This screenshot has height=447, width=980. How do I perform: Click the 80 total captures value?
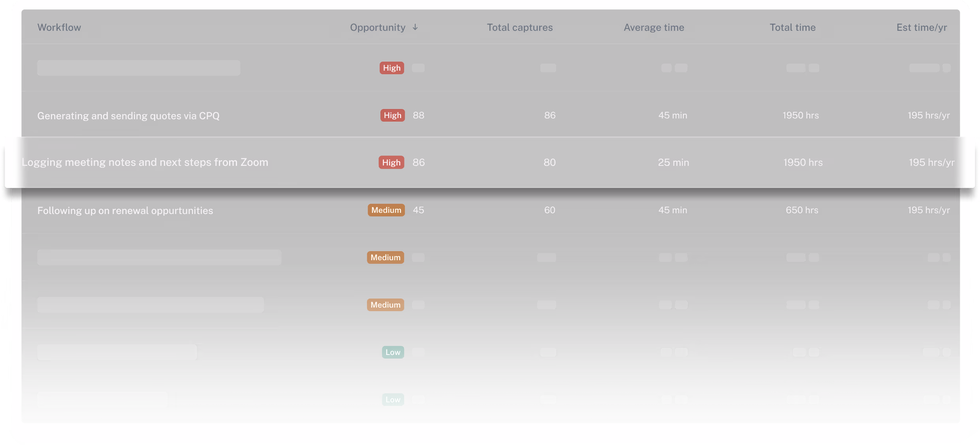click(549, 162)
